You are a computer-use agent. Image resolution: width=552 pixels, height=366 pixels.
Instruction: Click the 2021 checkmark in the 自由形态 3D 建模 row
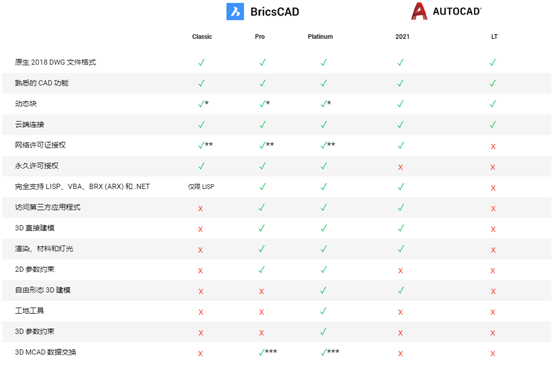[401, 290]
